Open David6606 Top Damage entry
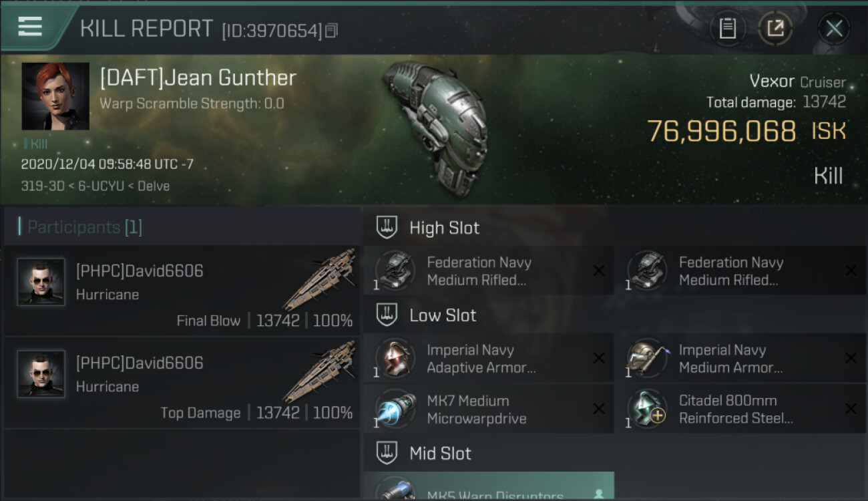Image resolution: width=868 pixels, height=501 pixels. tap(182, 383)
